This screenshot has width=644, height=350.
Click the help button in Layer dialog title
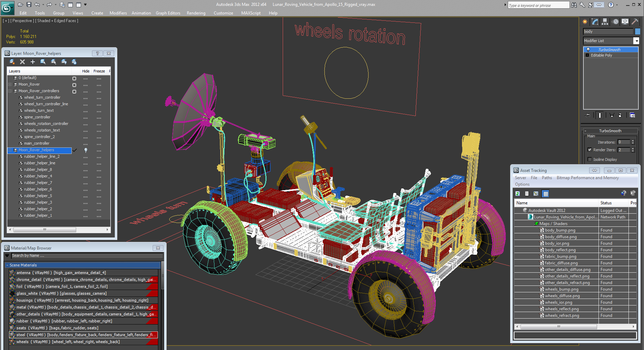[98, 54]
